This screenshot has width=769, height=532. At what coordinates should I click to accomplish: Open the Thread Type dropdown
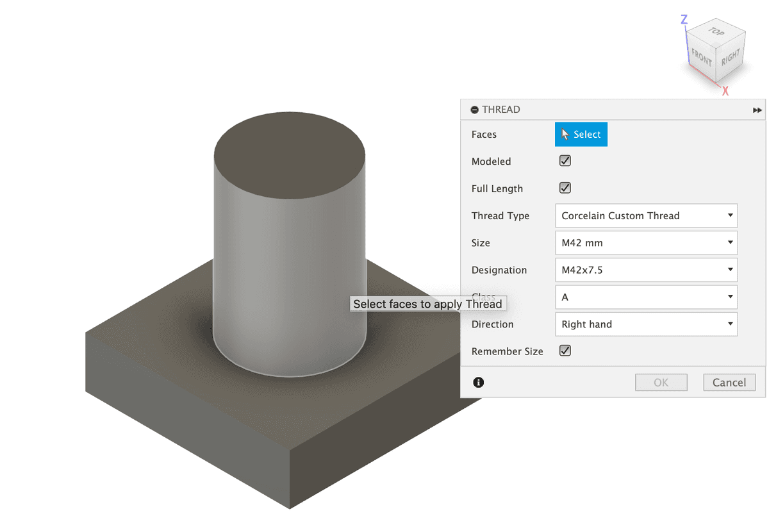(645, 216)
